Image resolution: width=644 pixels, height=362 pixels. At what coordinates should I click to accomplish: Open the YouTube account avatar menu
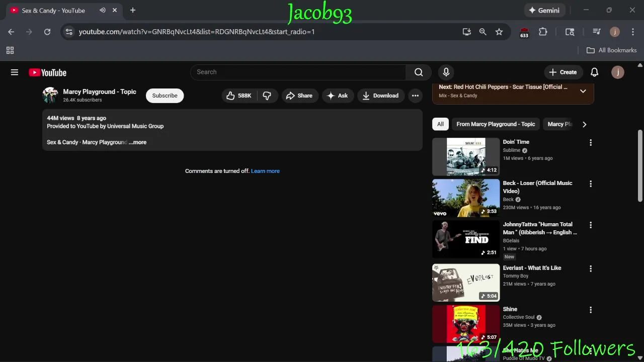tap(617, 72)
